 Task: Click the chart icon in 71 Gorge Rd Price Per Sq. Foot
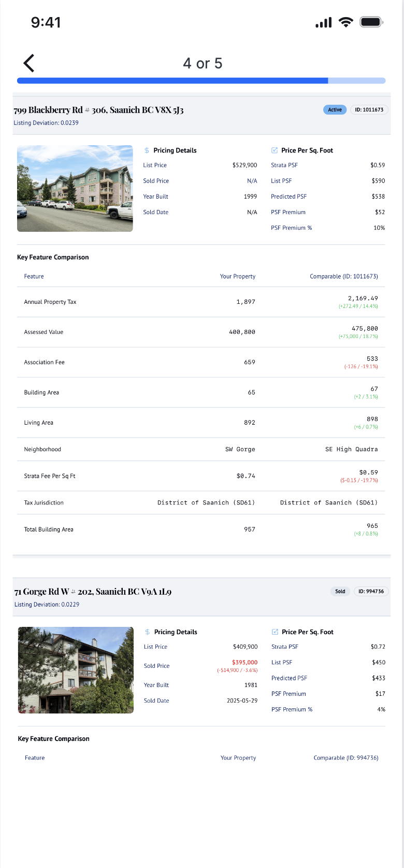click(275, 632)
